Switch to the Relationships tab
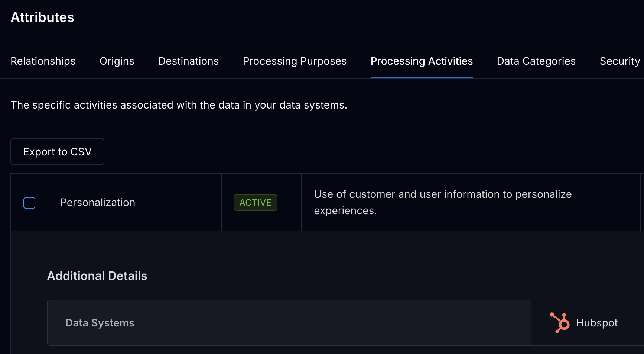This screenshot has width=644, height=354. (x=43, y=61)
